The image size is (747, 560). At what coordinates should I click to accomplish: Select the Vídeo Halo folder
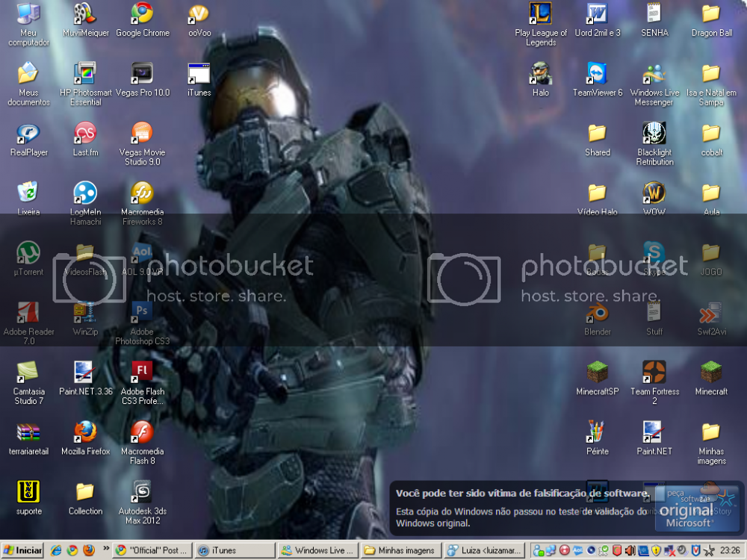coord(598,199)
